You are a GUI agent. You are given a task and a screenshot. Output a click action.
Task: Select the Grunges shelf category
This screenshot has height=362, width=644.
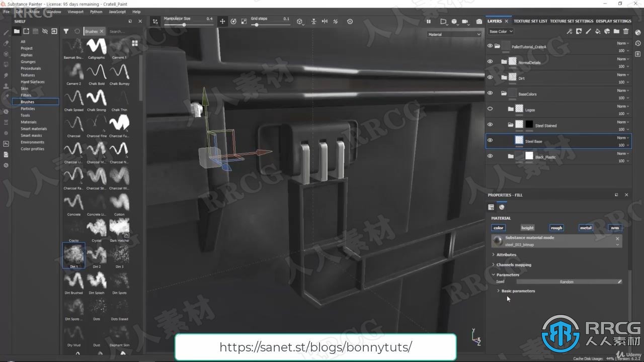point(28,62)
